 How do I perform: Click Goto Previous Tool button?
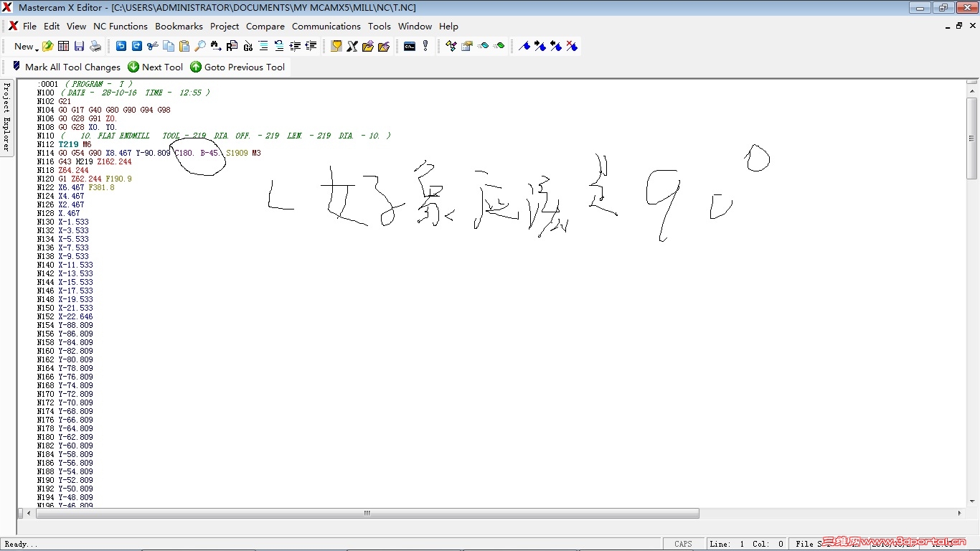coord(237,67)
